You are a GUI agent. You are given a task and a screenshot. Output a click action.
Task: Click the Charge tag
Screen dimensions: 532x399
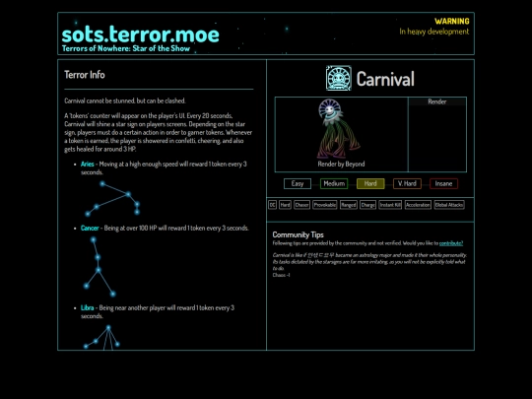tap(367, 205)
